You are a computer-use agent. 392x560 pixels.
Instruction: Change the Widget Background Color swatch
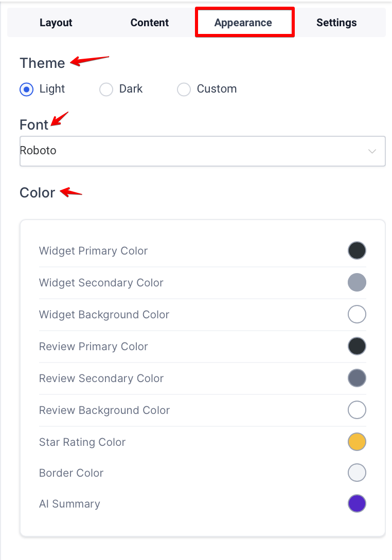tap(357, 314)
